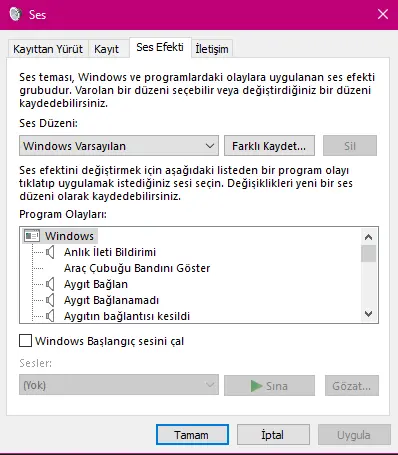Click speaker icon beside Aygıtın bağlantısı kesildi

(x=50, y=316)
